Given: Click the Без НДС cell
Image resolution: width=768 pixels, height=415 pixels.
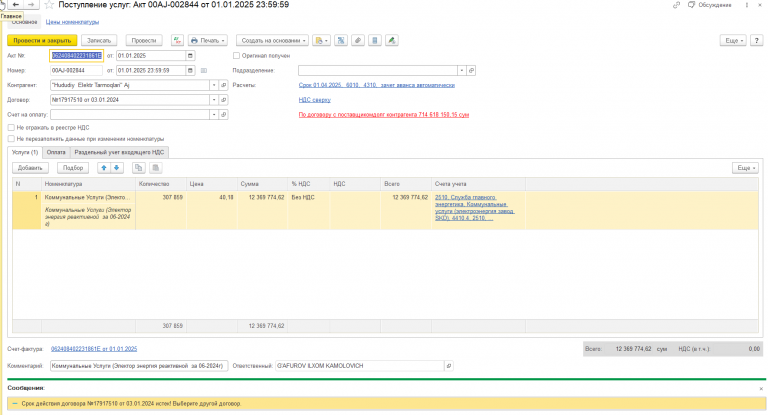Looking at the screenshot, I should [309, 197].
